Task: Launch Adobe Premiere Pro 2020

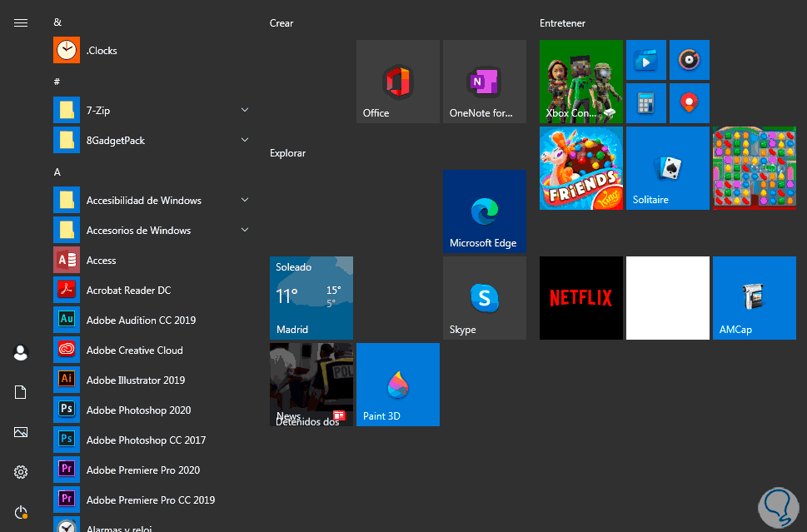Action: tap(152, 470)
